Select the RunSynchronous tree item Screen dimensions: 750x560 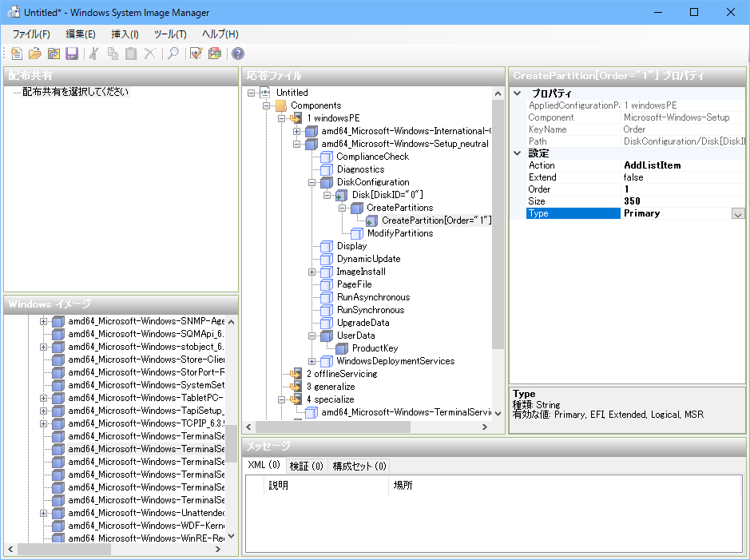371,310
